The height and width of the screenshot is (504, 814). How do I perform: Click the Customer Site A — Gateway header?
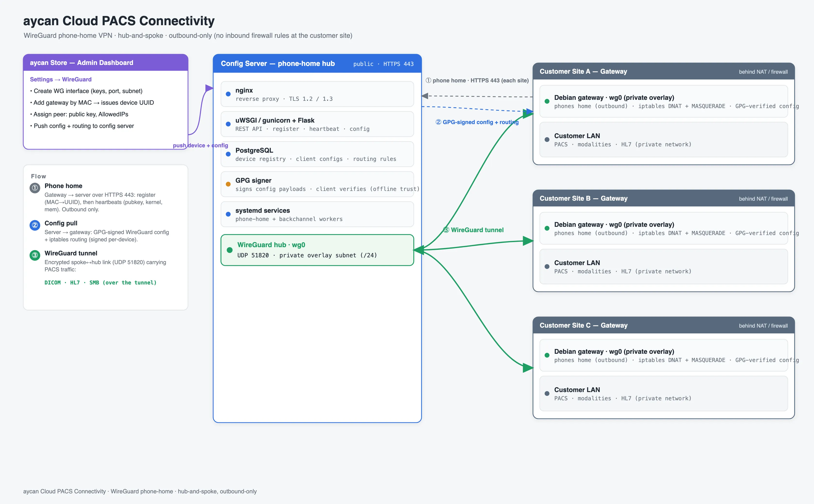664,71
